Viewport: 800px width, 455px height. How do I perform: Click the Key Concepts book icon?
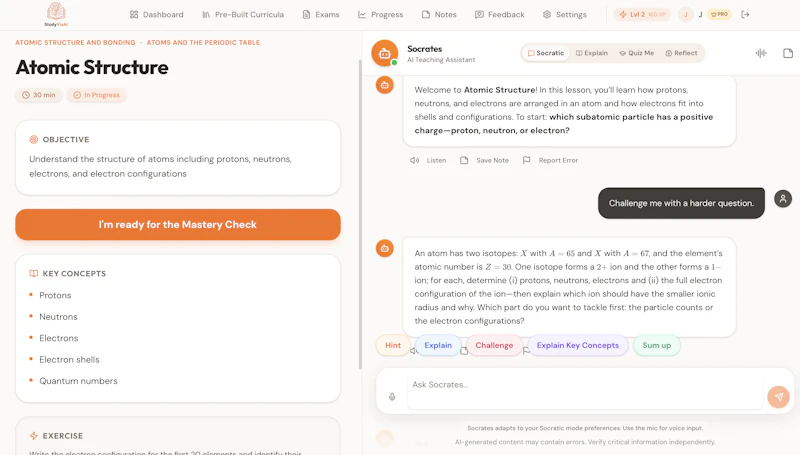coord(34,273)
